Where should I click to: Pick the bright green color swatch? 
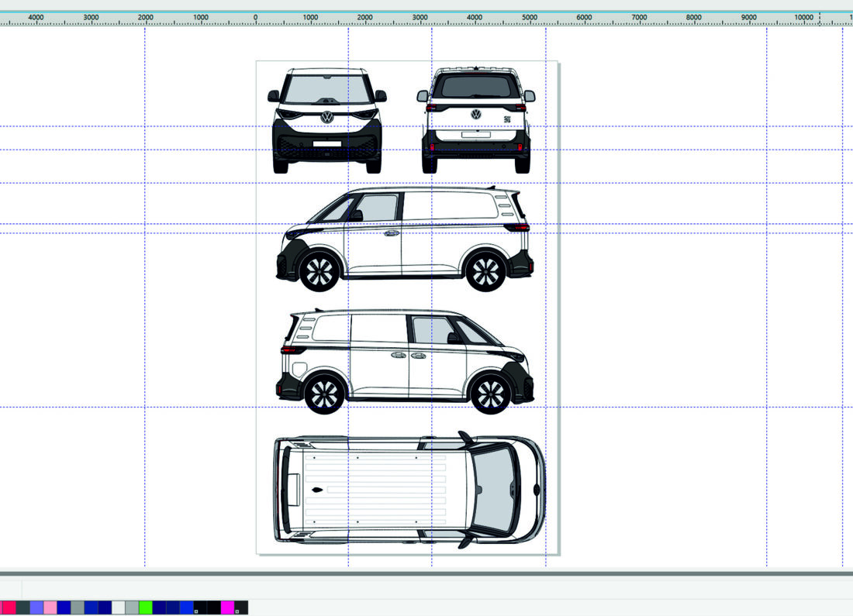[x=146, y=607]
